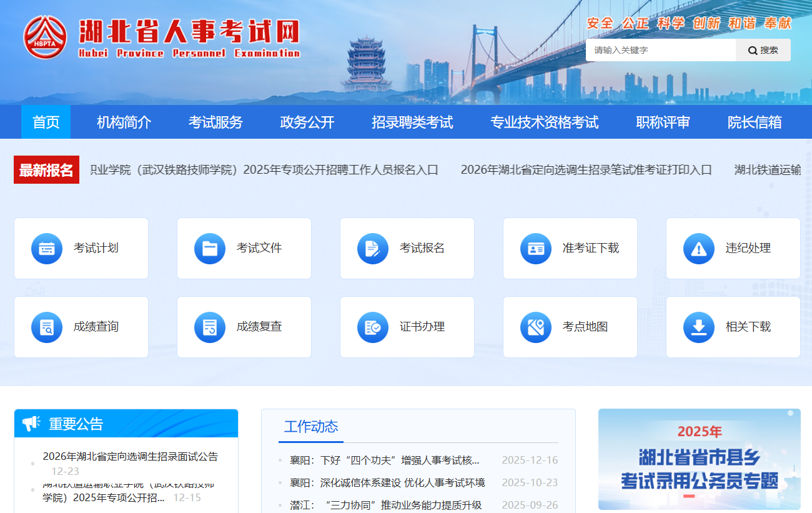Open the 准考证下载 ID card icon
Screen dimensions: 812x513
536,249
